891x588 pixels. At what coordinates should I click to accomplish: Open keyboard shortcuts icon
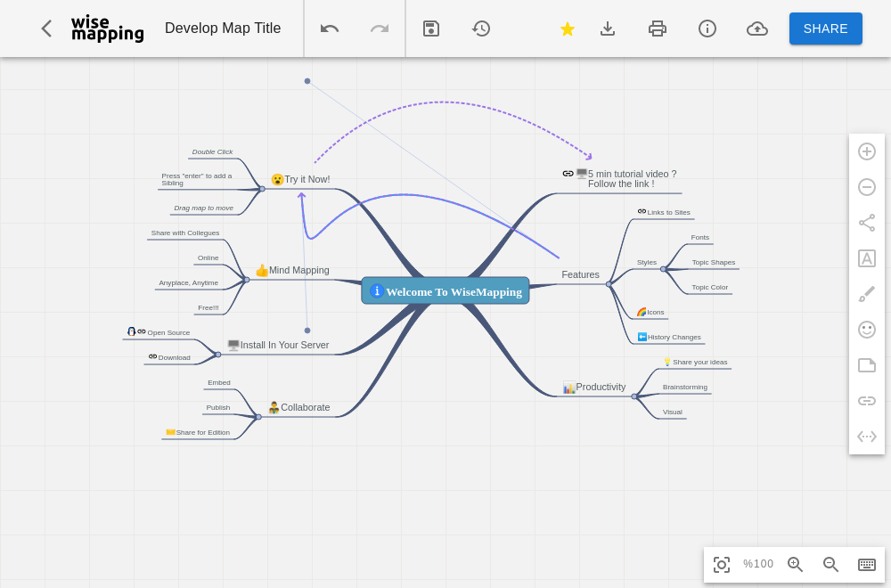coord(867,564)
